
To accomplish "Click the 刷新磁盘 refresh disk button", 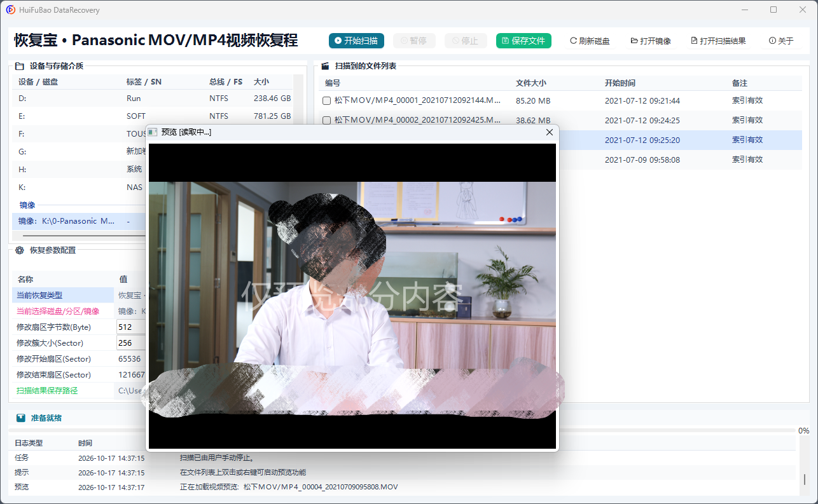I will [x=590, y=41].
